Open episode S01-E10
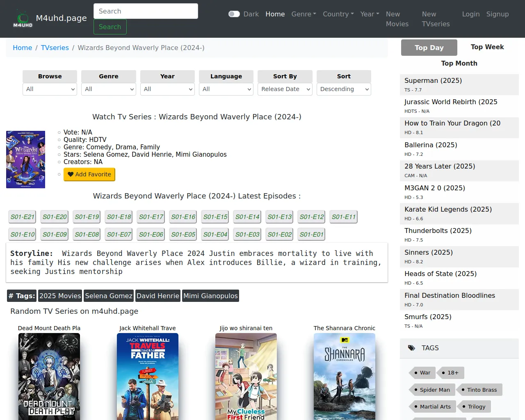Viewport: 525px width, 420px height. 23,235
